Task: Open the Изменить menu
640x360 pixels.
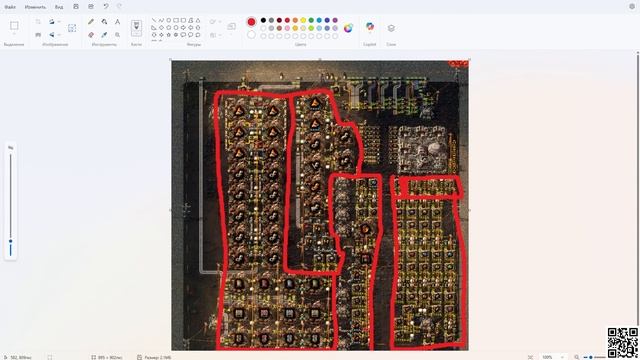Action: coord(36,7)
